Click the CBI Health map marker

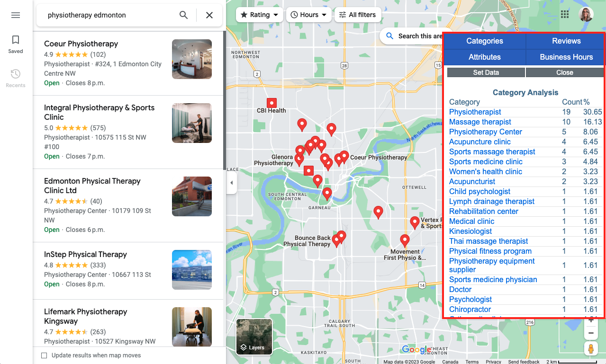point(271,103)
